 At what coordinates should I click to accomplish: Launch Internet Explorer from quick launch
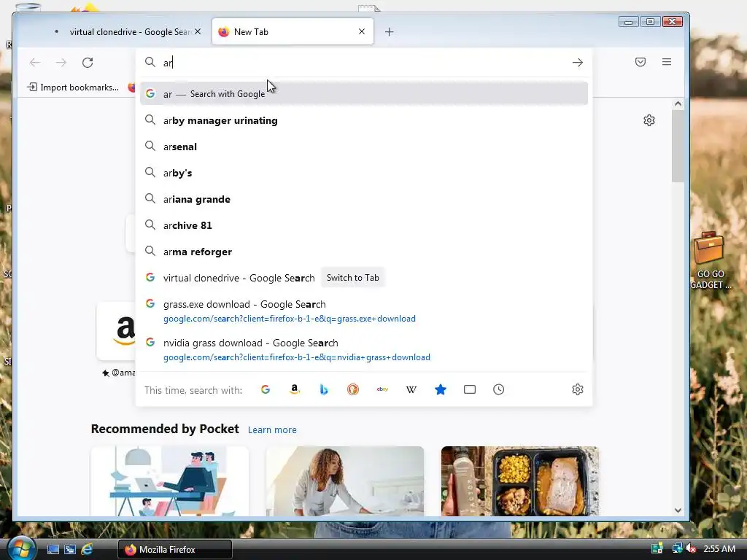click(87, 549)
